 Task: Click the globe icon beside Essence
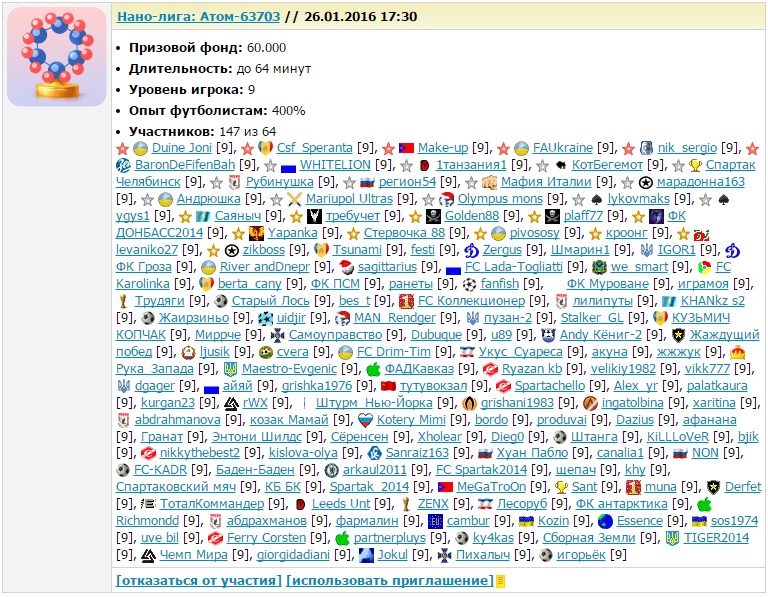605,521
